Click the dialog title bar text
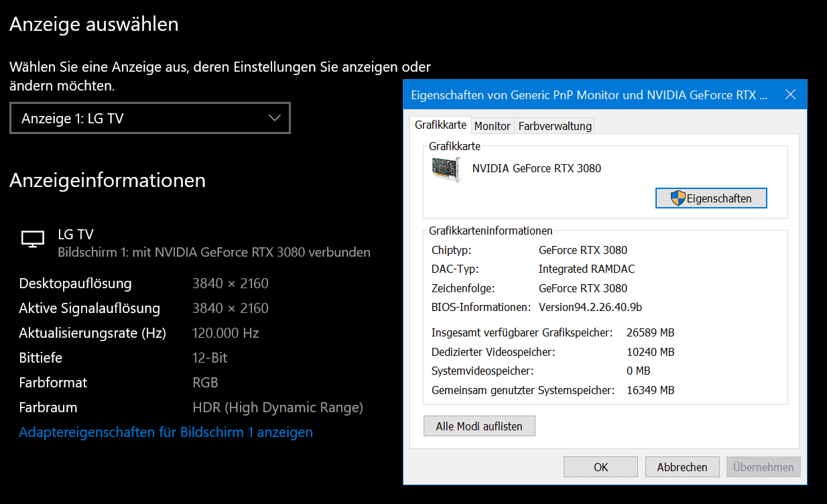Viewport: 827px width, 504px height. 589,95
